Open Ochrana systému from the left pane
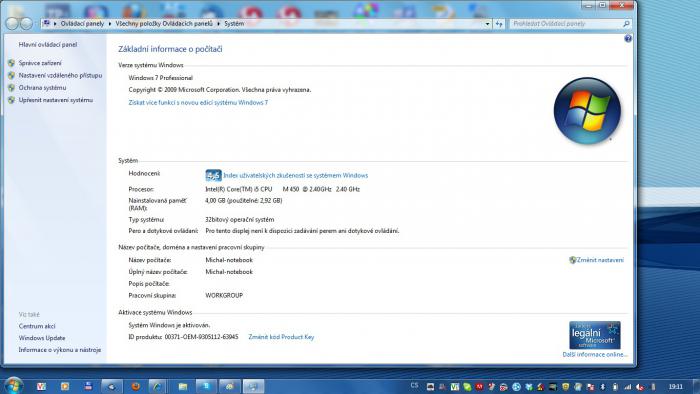The image size is (700, 394). tap(42, 88)
